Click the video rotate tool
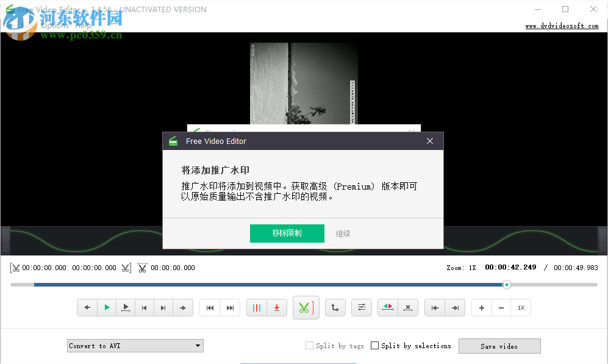Image resolution: width=608 pixels, height=364 pixels. 335,307
